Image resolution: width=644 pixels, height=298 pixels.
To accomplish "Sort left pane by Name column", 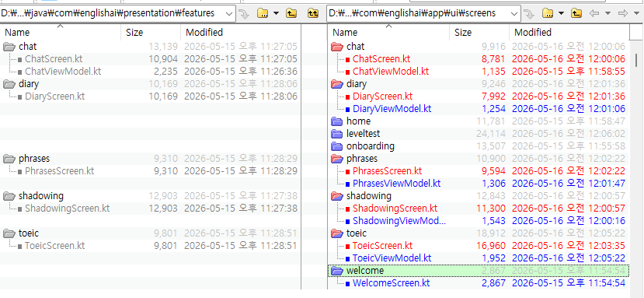I will pyautogui.click(x=61, y=32).
